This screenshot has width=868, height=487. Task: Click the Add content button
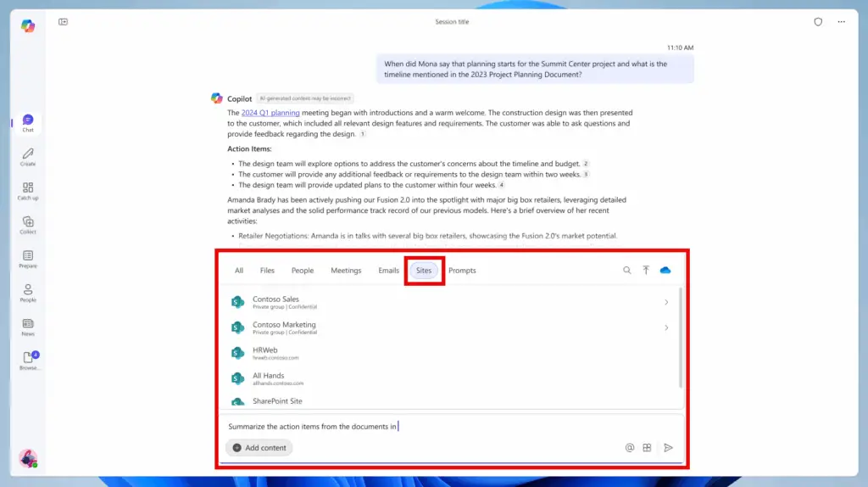pyautogui.click(x=259, y=448)
